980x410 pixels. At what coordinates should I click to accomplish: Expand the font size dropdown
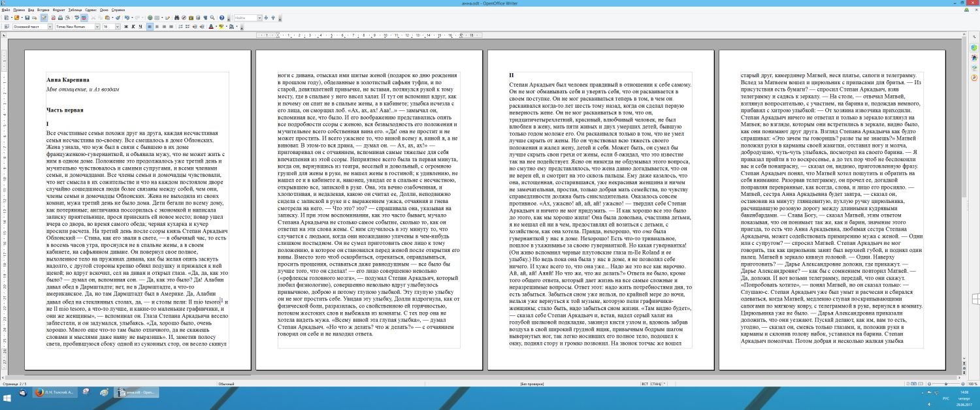point(118,27)
